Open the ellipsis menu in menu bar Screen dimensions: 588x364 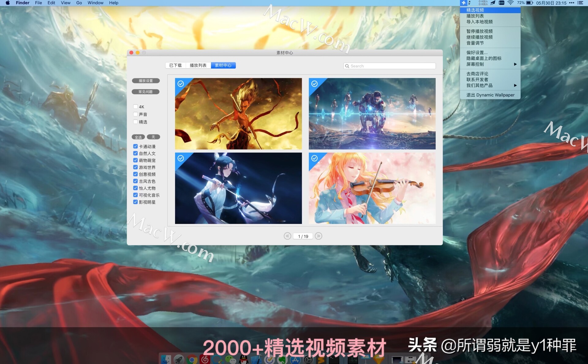coord(571,3)
